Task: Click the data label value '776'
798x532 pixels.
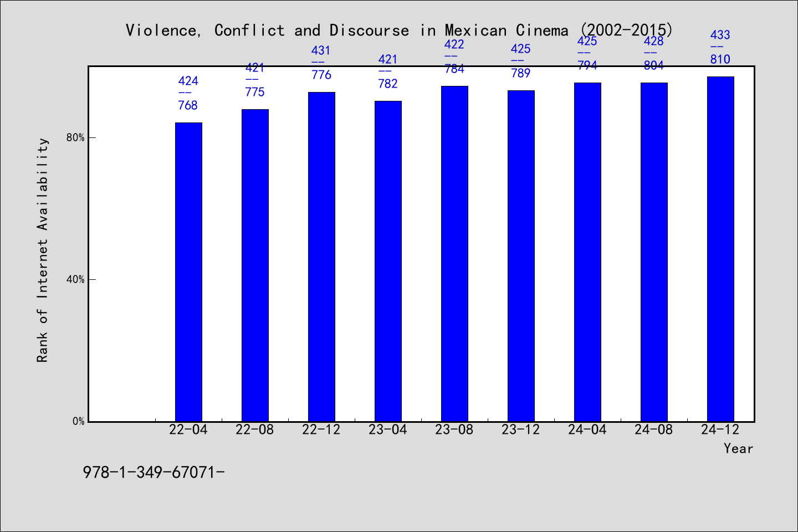Action: (321, 75)
